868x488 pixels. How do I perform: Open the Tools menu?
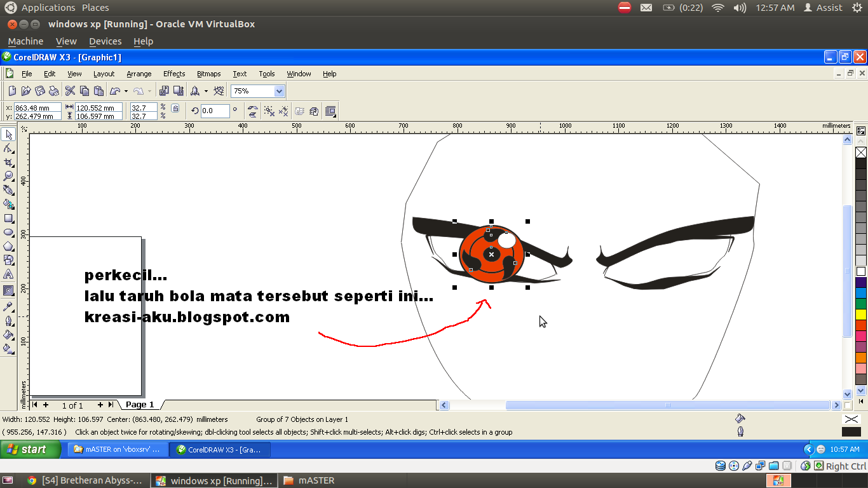click(267, 74)
